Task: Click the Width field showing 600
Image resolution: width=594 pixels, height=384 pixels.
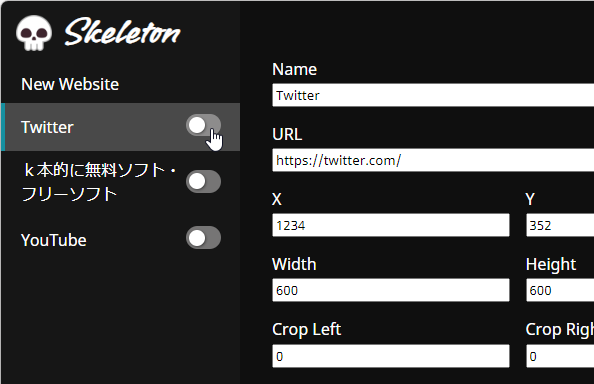Action: 391,290
